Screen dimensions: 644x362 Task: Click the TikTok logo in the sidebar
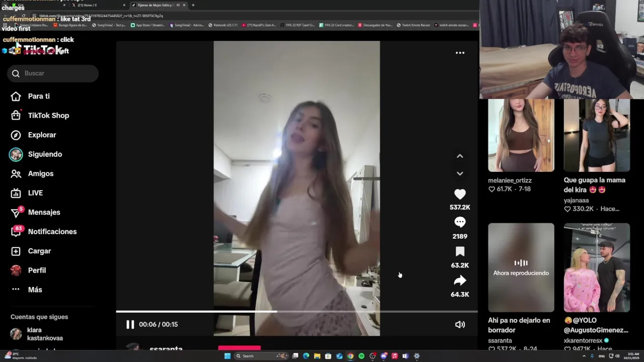36,50
